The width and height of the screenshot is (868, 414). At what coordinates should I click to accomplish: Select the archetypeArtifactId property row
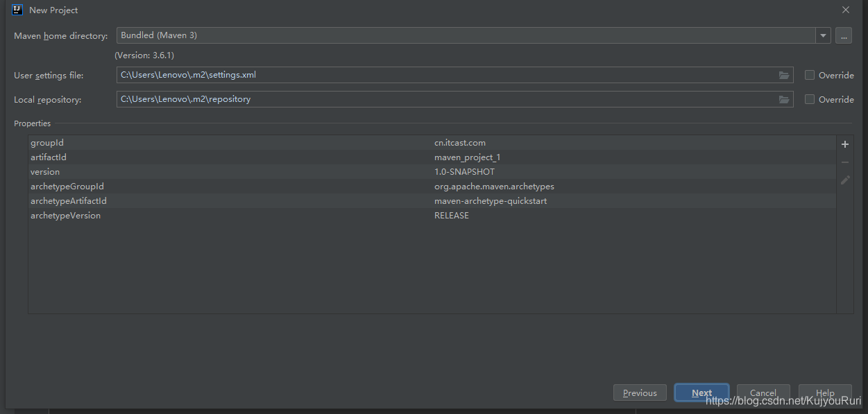point(432,201)
